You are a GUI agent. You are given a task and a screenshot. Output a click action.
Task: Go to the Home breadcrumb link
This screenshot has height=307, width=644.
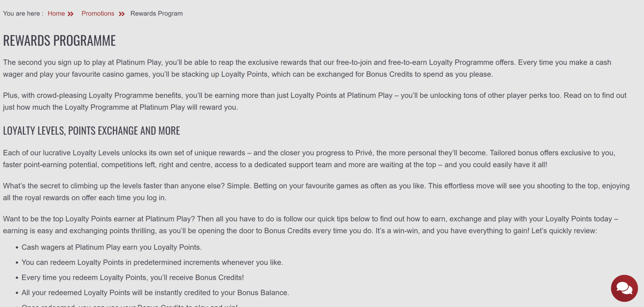56,13
